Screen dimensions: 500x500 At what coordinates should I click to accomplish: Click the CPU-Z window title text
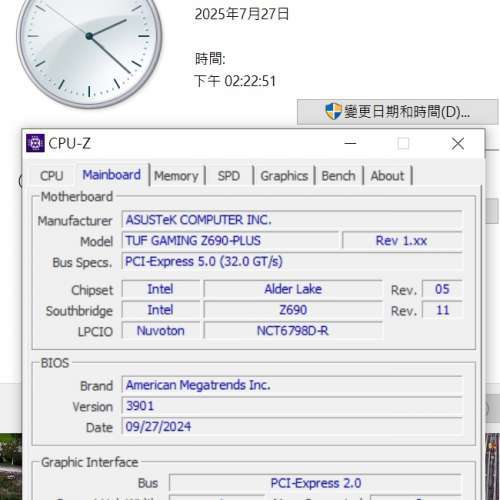[69, 144]
